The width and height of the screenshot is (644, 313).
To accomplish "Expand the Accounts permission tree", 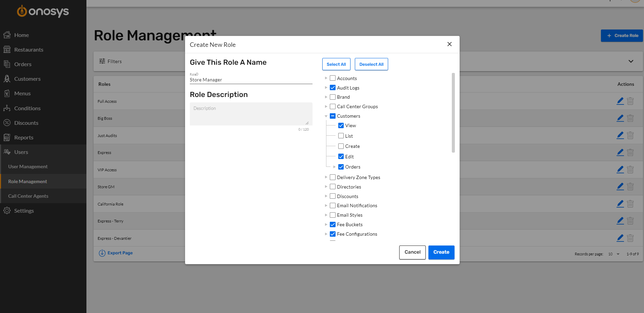I will [x=326, y=78].
